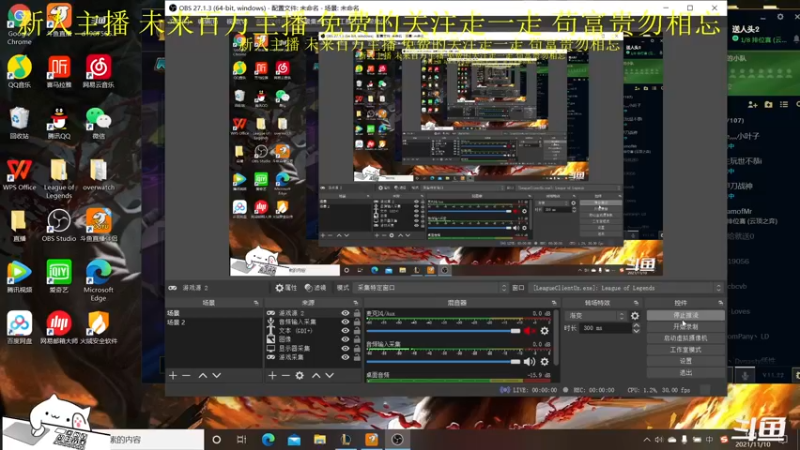Remove selected scene with minus icon
This screenshot has width=800, height=450.
(186, 376)
